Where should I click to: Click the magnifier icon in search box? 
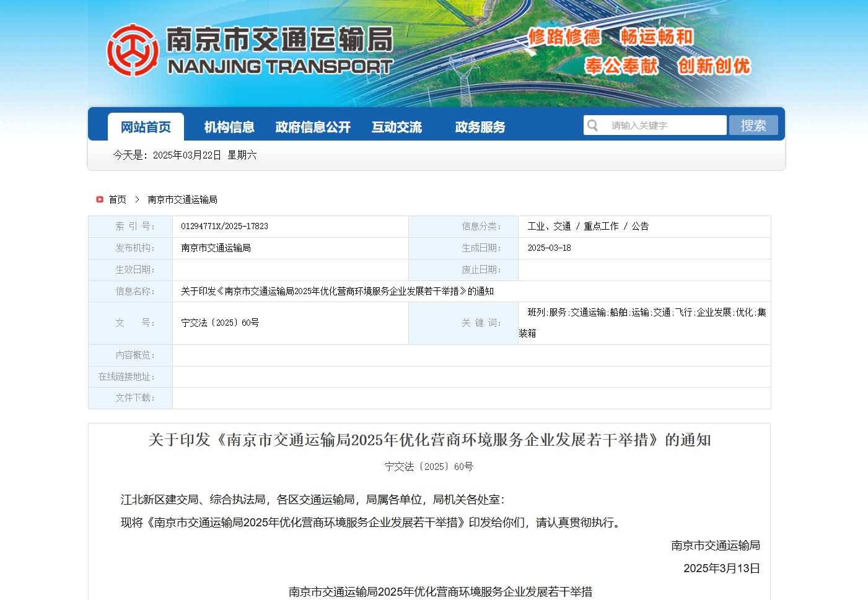coord(593,126)
